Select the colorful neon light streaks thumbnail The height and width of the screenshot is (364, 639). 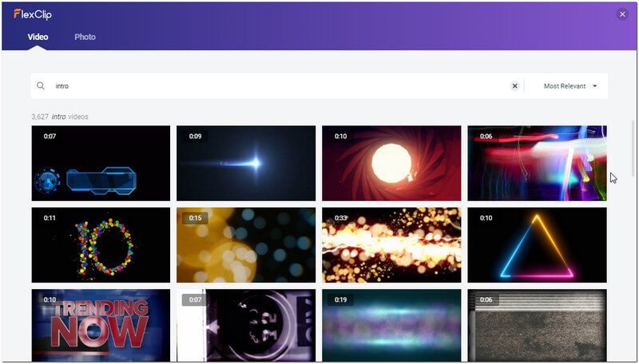tap(537, 164)
